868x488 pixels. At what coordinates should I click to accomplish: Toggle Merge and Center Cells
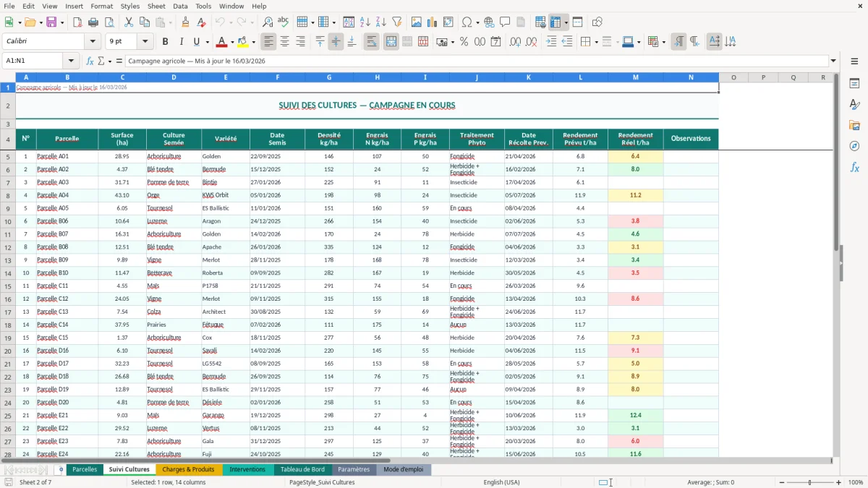pos(391,42)
